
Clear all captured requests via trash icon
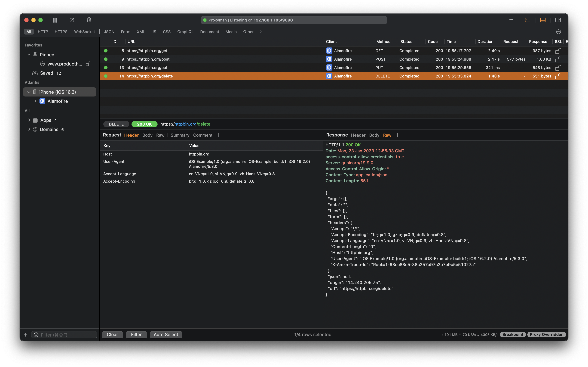pyautogui.click(x=89, y=20)
